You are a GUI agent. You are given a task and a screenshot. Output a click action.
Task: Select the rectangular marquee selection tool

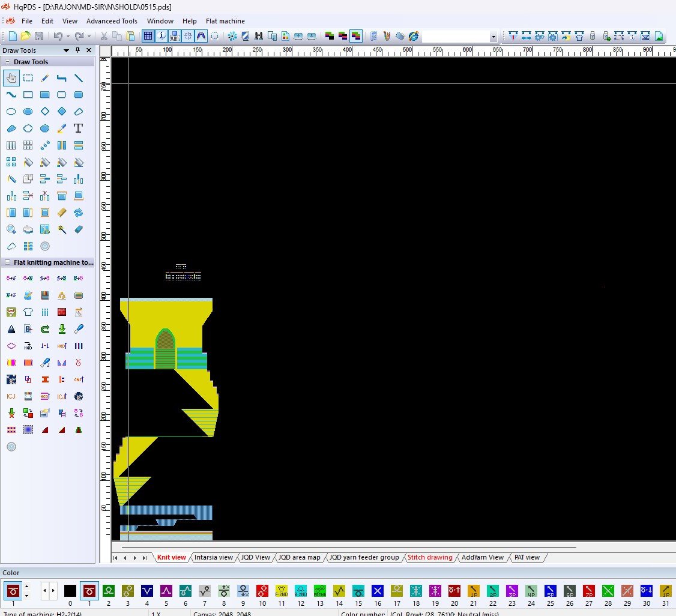pyautogui.click(x=28, y=78)
